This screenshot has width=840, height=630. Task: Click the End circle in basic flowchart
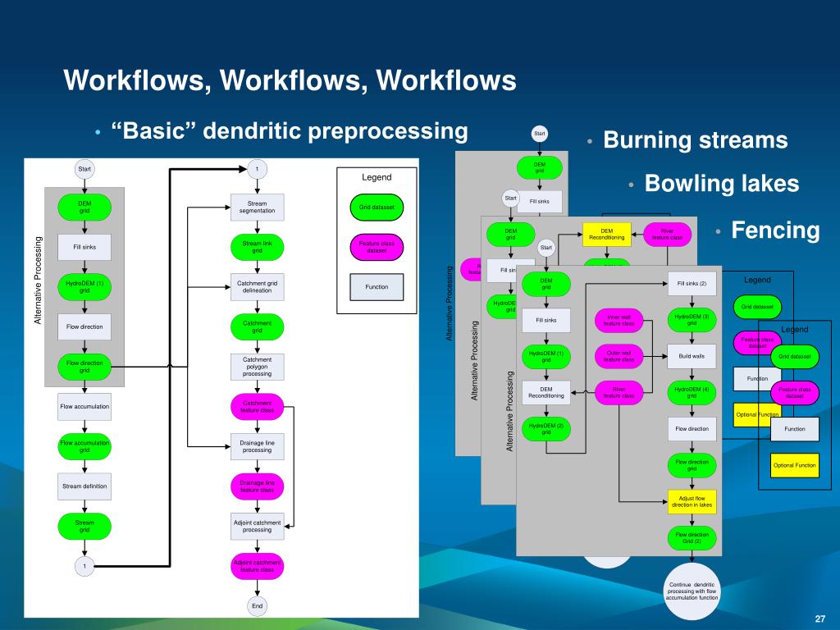pos(257,606)
